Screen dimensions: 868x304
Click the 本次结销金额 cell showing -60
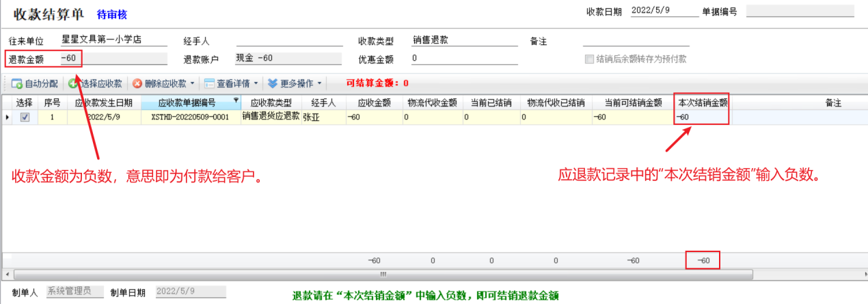pyautogui.click(x=701, y=118)
